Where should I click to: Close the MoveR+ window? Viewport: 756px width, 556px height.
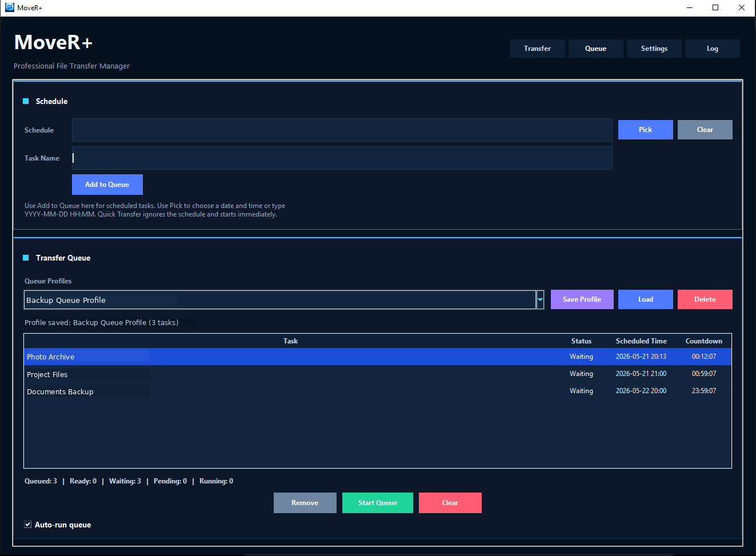click(x=742, y=7)
